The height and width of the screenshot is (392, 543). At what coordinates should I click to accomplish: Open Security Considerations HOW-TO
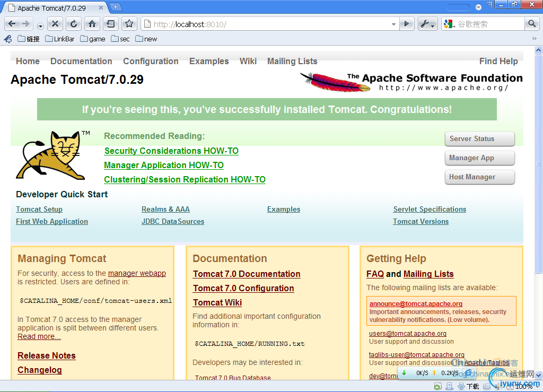(171, 151)
